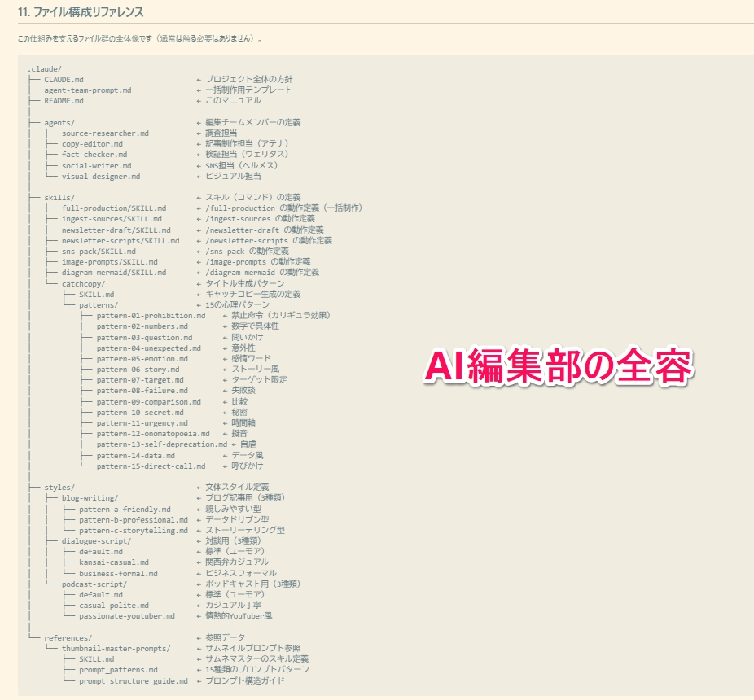This screenshot has height=700, width=754.
Task: Click "copy-editor.md" entry
Action: tap(92, 144)
